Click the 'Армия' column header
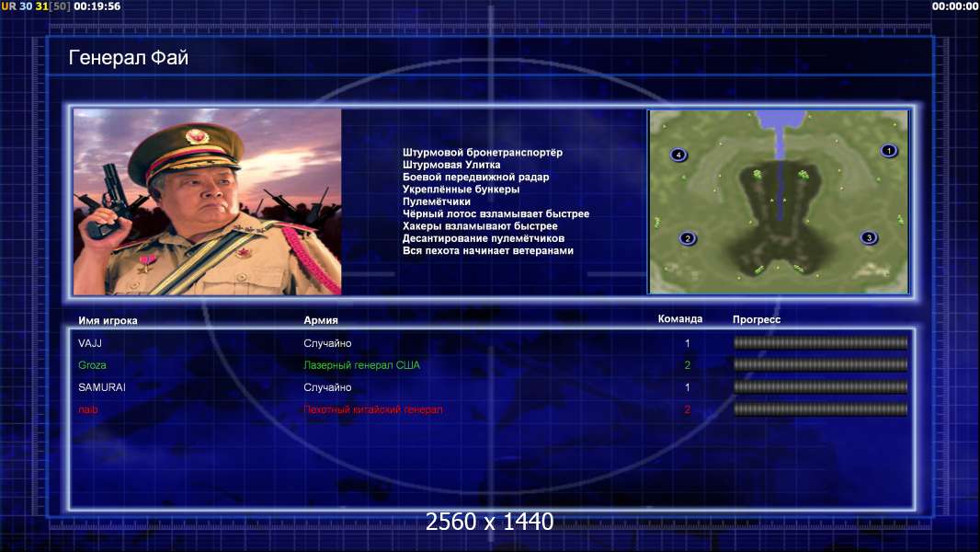This screenshot has width=980, height=552. point(321,320)
